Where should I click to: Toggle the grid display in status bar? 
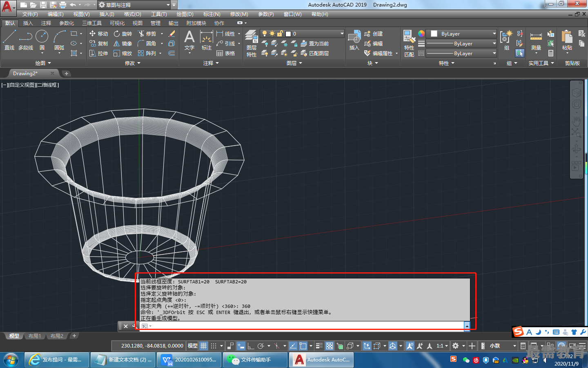tap(204, 346)
